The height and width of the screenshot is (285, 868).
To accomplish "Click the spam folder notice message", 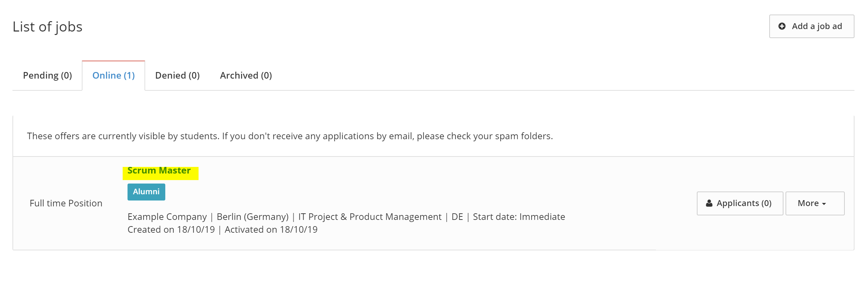I will 290,136.
